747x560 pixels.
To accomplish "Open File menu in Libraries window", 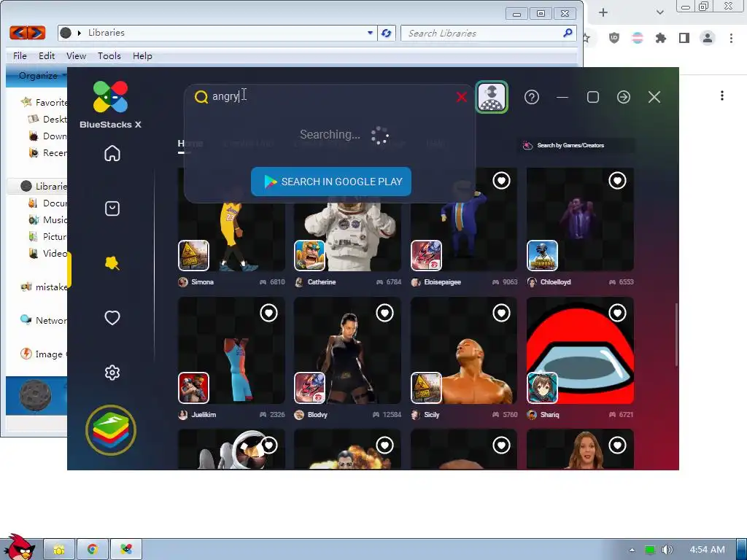I will click(20, 55).
